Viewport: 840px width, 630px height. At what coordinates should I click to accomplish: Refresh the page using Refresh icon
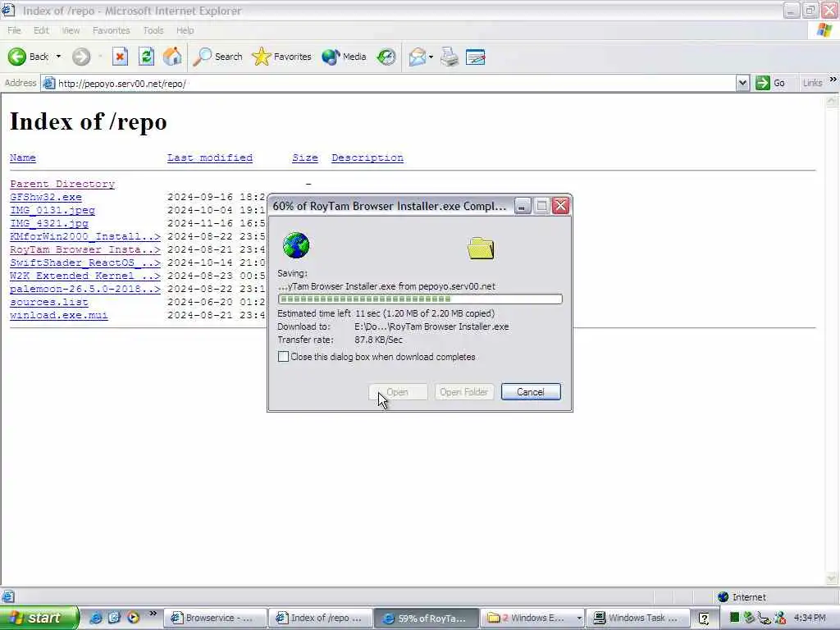click(146, 57)
